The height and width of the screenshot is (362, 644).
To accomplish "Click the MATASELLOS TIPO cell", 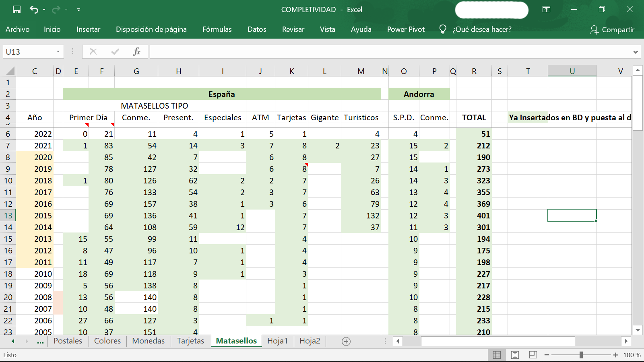I will 155,106.
